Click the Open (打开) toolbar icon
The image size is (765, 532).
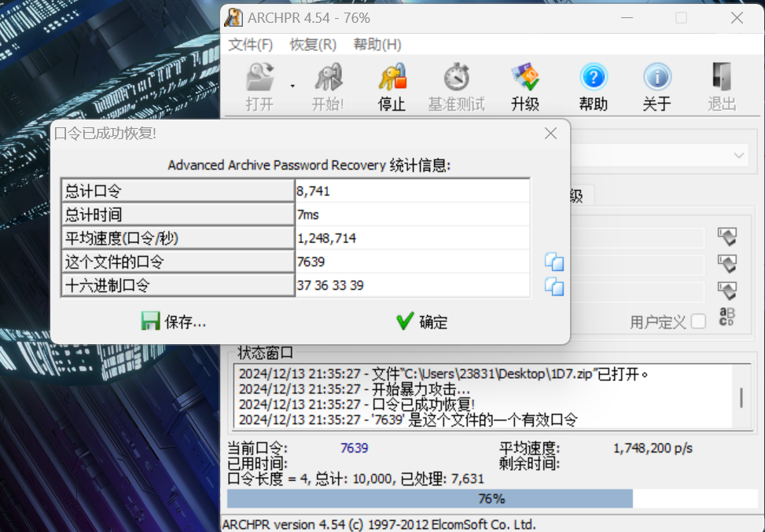click(259, 78)
